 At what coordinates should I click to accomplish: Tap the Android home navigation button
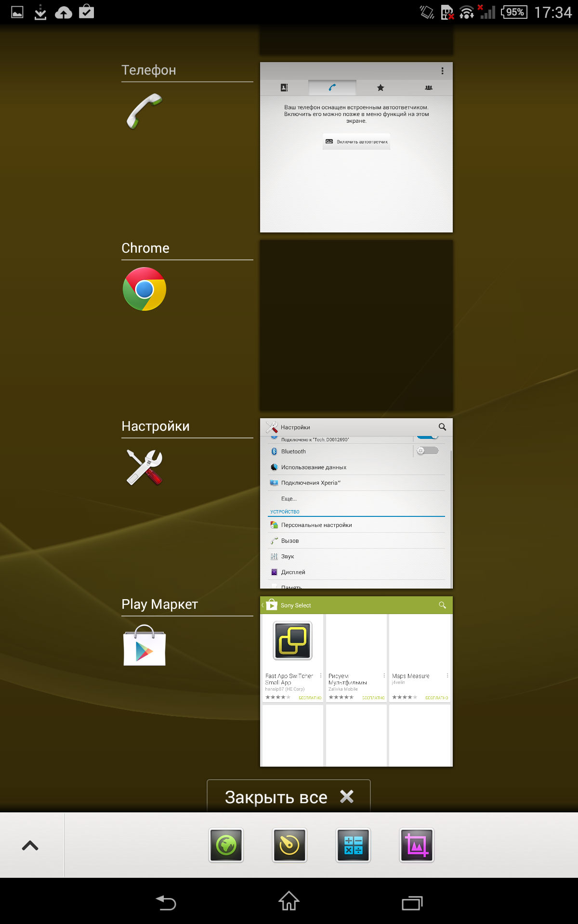click(x=289, y=901)
